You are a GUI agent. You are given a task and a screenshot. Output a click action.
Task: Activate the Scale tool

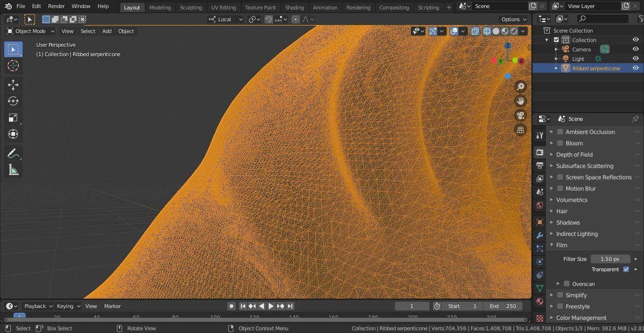click(13, 117)
